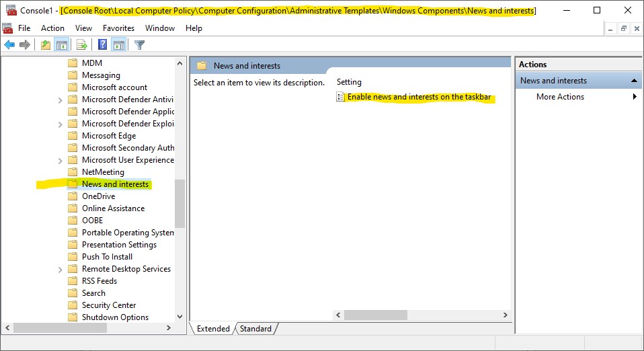Click the Console1 app icon in title bar
This screenshot has width=644, height=351.
point(11,10)
